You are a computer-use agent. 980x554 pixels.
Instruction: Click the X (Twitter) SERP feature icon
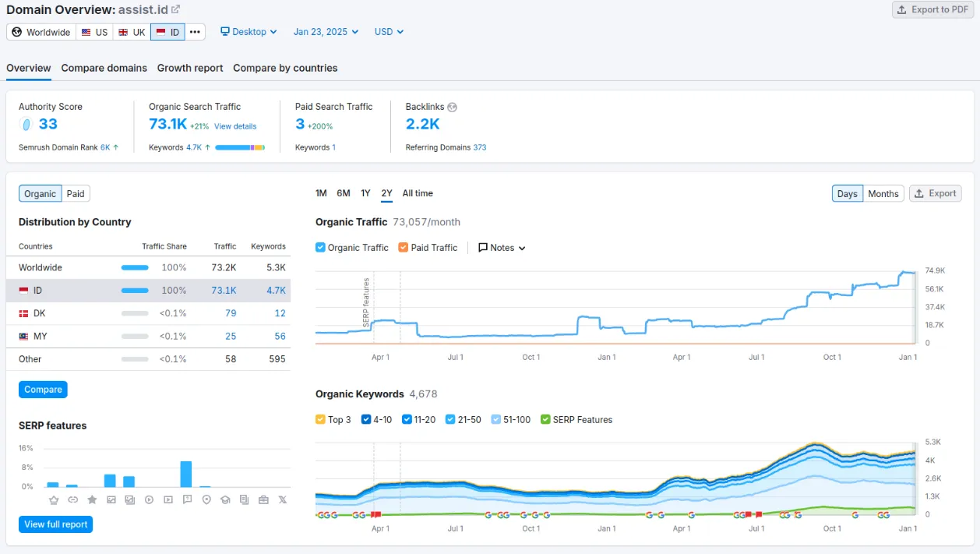282,499
